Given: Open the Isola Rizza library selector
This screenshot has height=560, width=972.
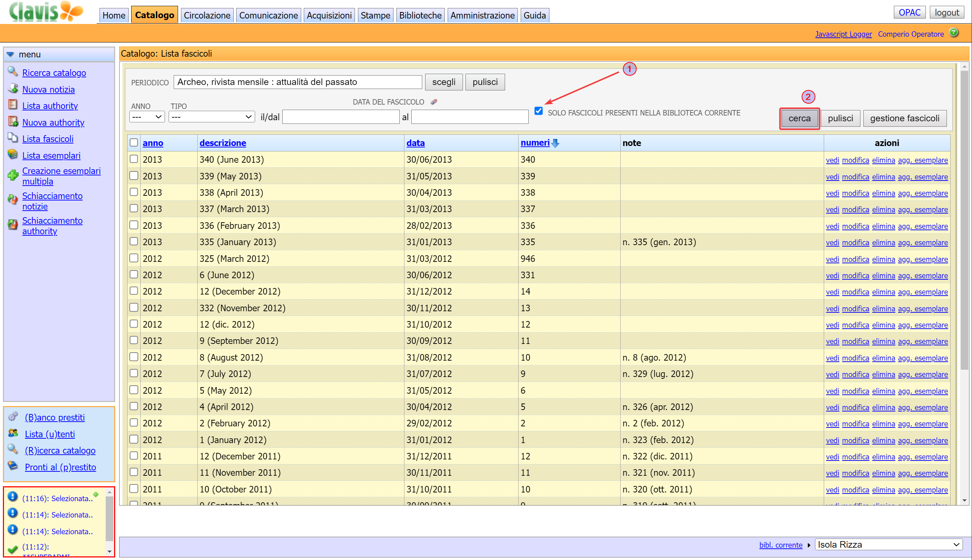Looking at the screenshot, I should [888, 545].
